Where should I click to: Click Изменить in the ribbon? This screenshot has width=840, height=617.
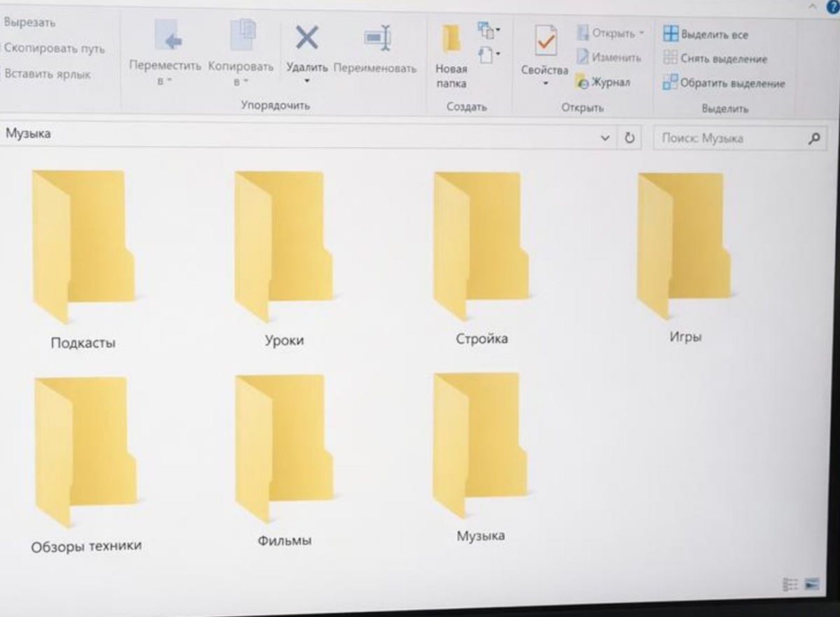click(x=609, y=57)
